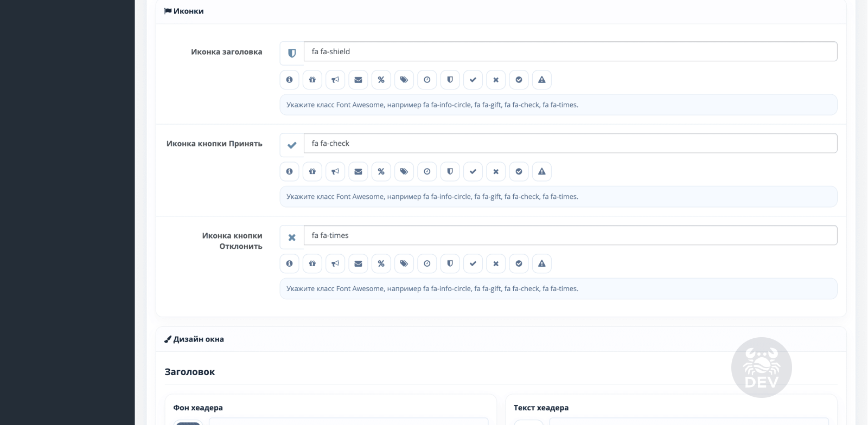Select tags icon for кнопки Отклонить
This screenshot has height=425, width=868.
coord(404,263)
